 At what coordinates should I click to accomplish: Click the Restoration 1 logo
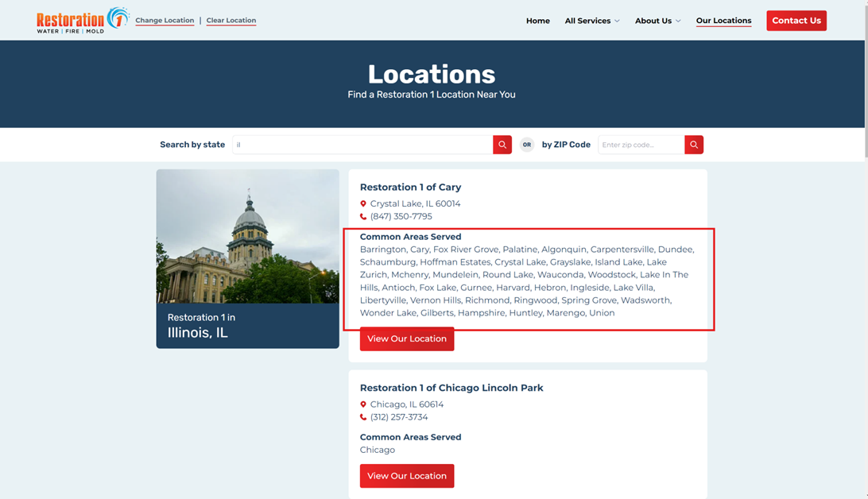click(82, 21)
